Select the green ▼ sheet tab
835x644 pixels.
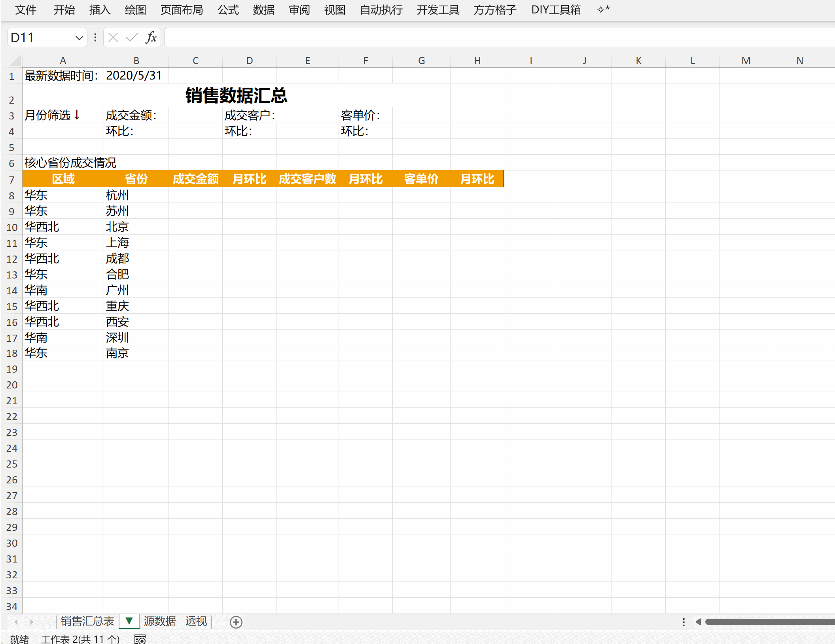click(x=129, y=621)
